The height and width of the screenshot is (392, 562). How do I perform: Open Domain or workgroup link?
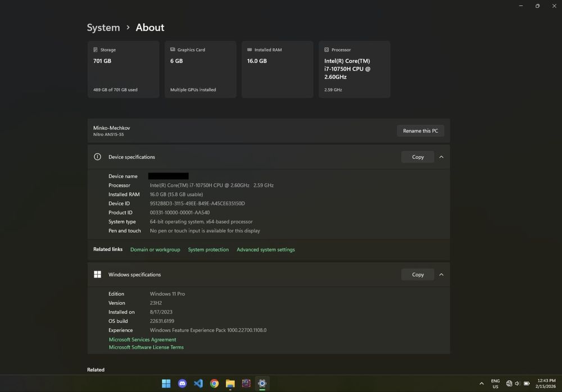(x=155, y=249)
